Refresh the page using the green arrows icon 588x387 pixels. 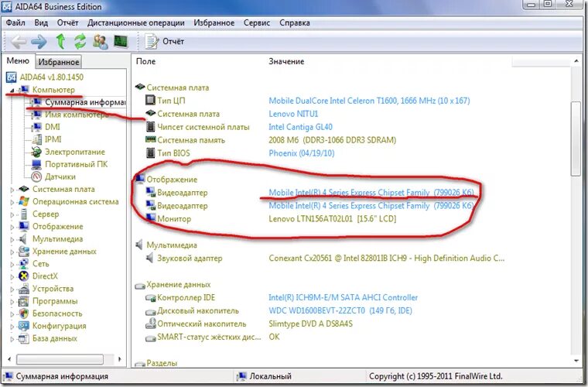[80, 41]
